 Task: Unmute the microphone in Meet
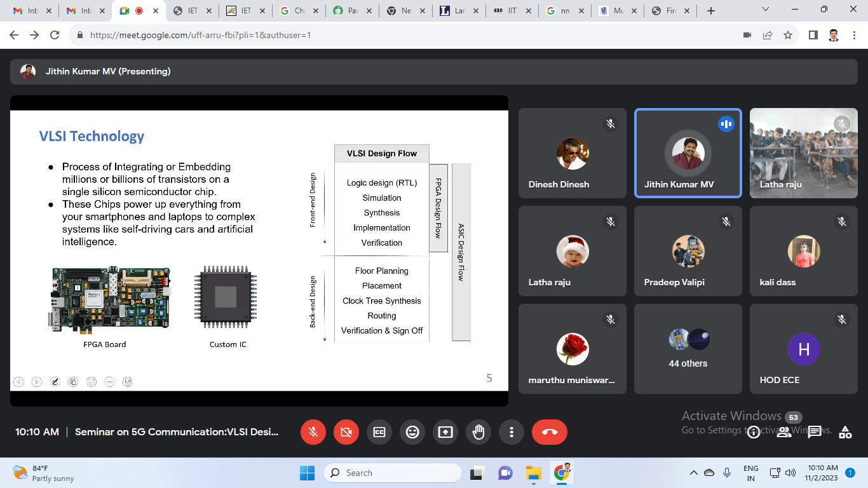tap(313, 432)
